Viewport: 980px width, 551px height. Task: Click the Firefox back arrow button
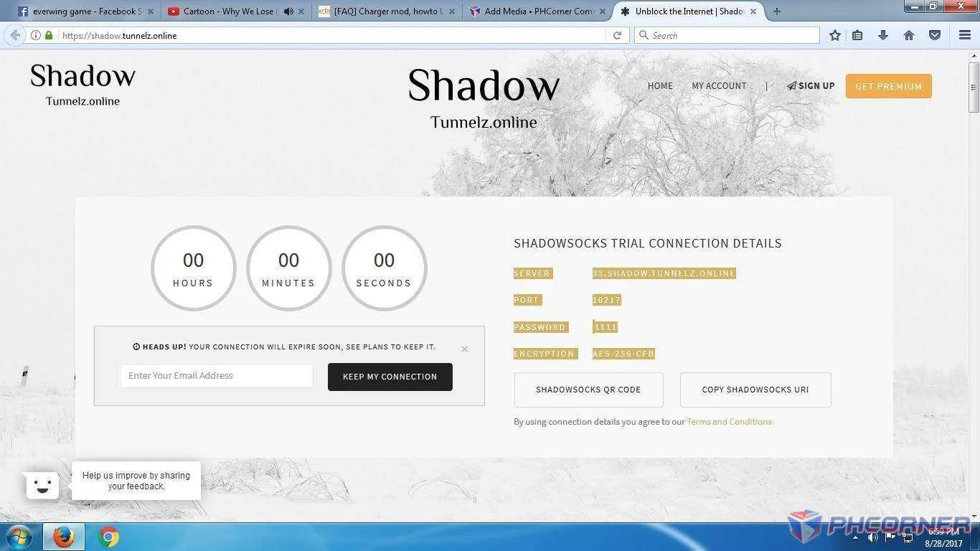click(15, 35)
